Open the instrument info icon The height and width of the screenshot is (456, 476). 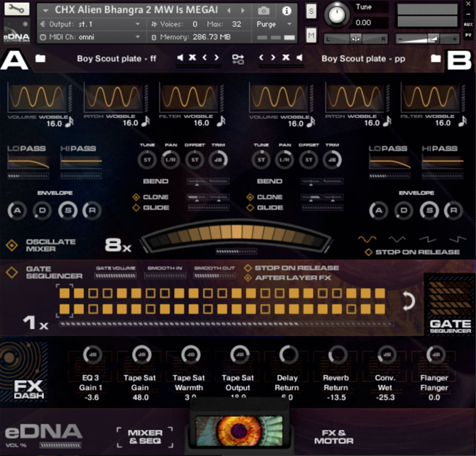287,11
